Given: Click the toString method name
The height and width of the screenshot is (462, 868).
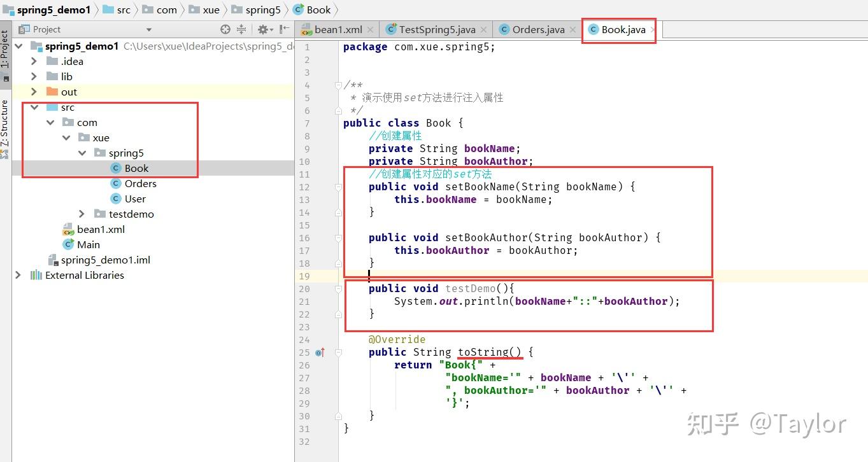Looking at the screenshot, I should (483, 352).
